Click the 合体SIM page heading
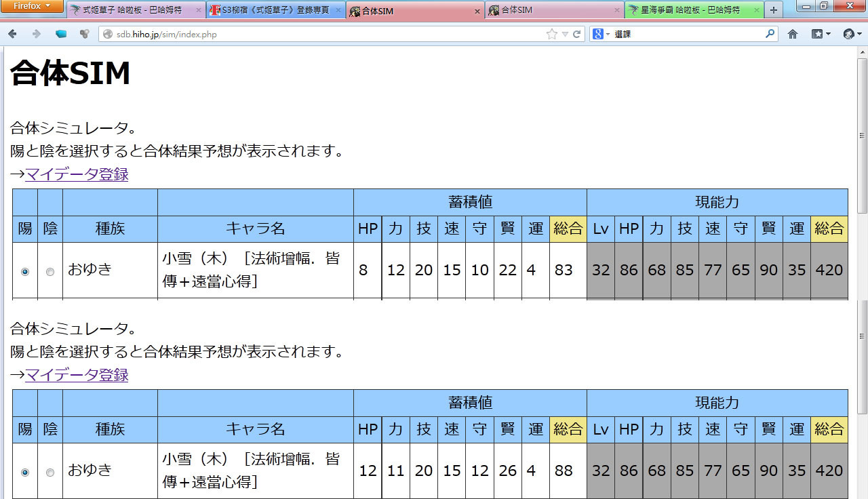The image size is (868, 499). (70, 73)
